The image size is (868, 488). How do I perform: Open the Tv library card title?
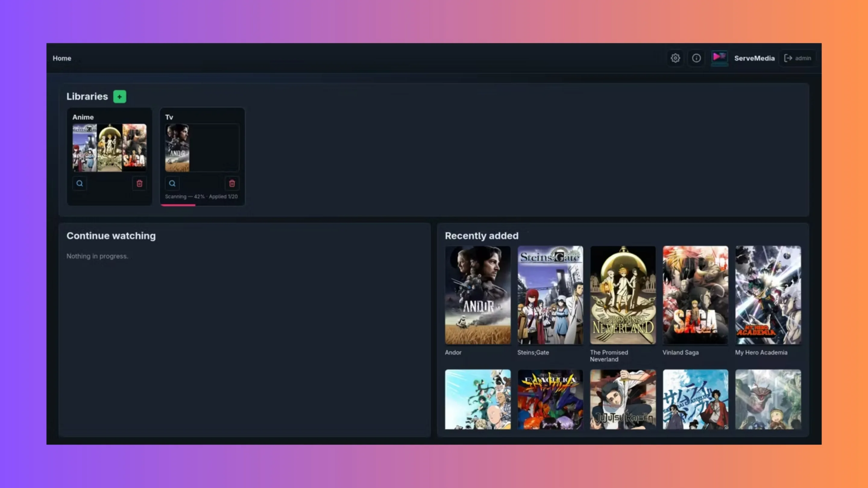169,117
